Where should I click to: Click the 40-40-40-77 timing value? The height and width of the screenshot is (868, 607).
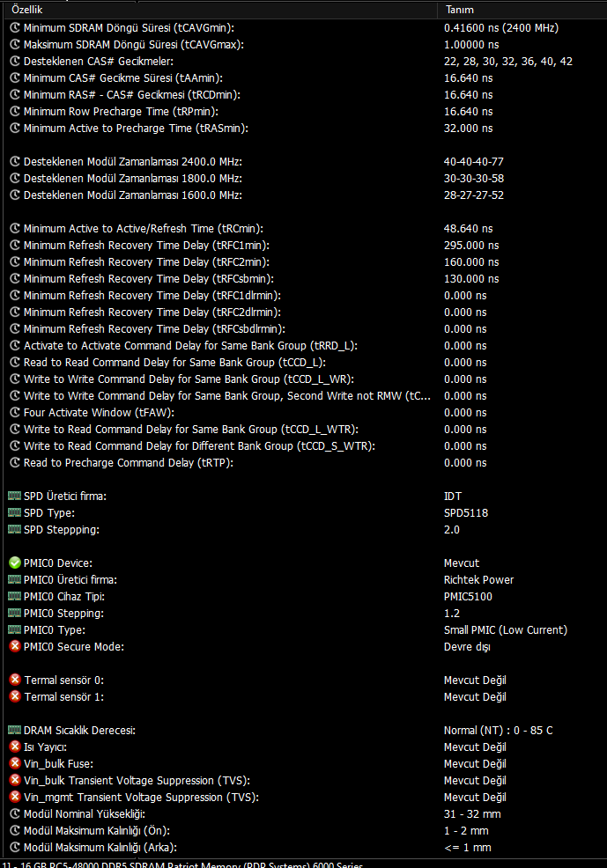point(473,162)
